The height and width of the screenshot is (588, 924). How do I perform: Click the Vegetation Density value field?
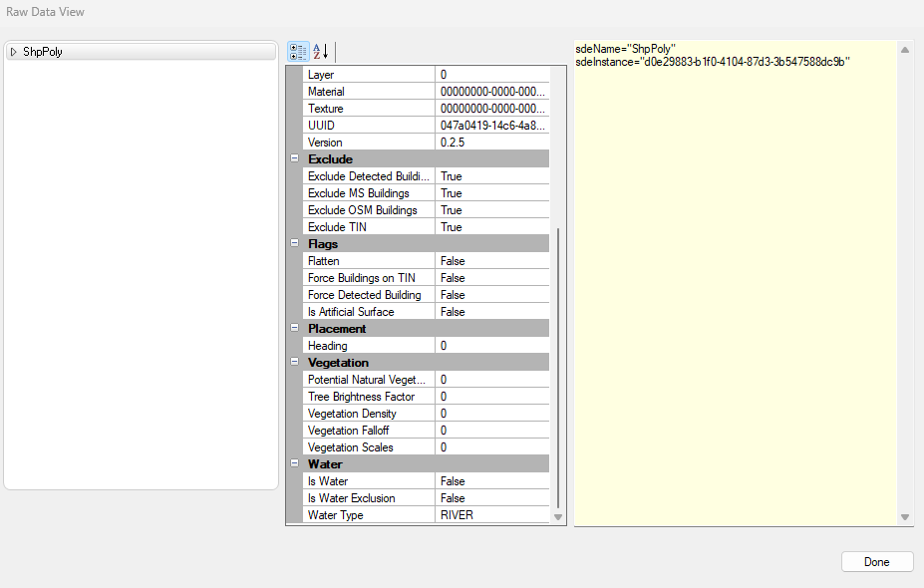tap(492, 414)
